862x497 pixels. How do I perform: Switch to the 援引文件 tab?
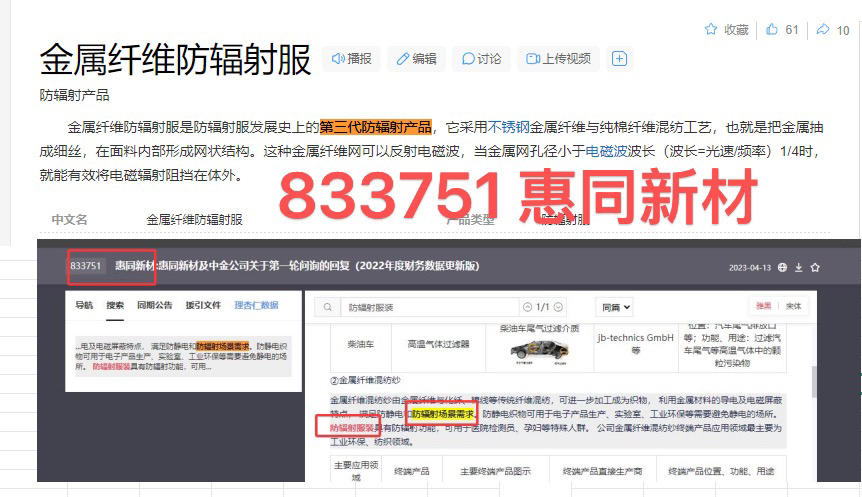coord(203,305)
